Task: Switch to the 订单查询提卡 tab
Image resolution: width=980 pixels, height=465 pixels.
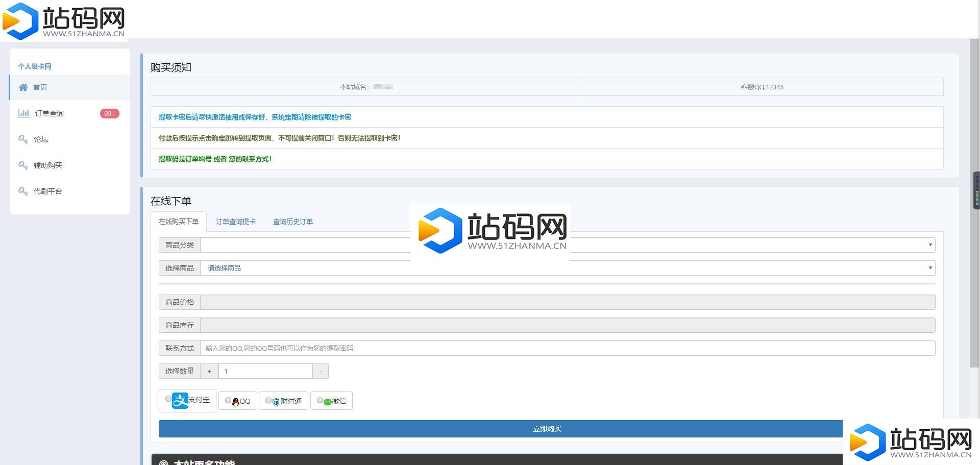Action: tap(236, 222)
